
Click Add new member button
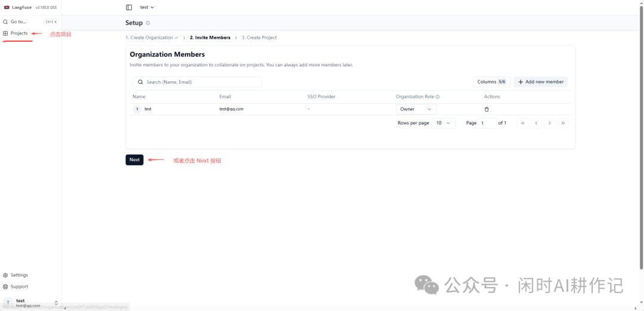tap(540, 82)
